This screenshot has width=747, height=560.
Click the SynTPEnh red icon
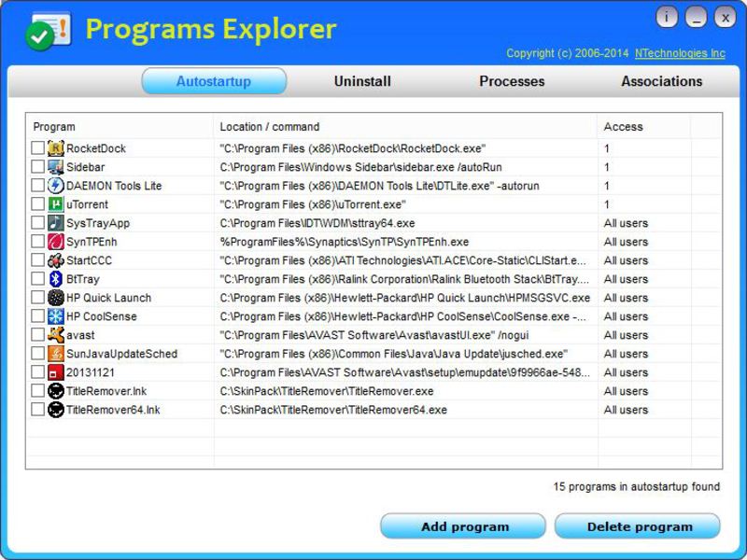[x=56, y=242]
